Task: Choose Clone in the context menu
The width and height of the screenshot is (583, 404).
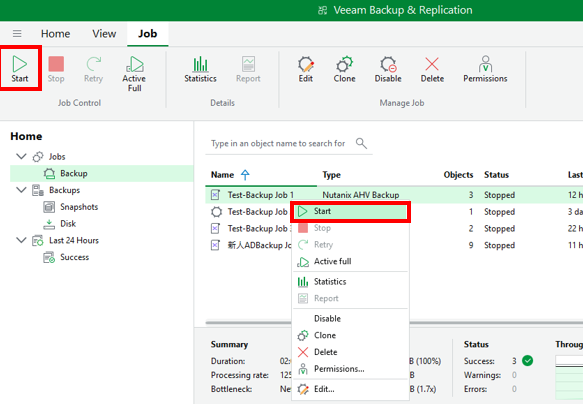Action: (x=351, y=335)
